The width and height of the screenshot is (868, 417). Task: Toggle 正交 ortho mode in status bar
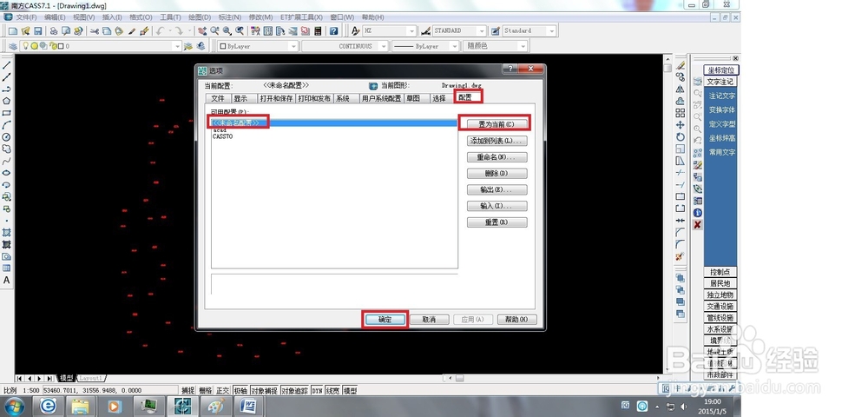(x=222, y=390)
